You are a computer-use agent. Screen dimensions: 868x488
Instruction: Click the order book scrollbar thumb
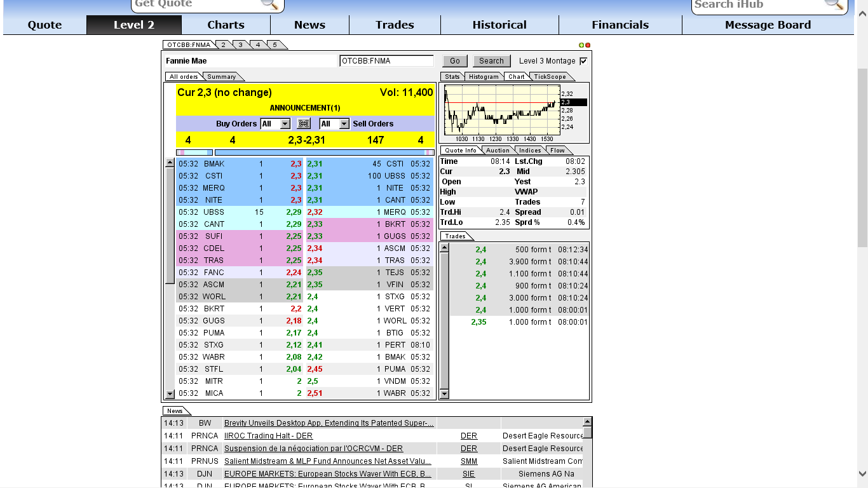point(170,226)
